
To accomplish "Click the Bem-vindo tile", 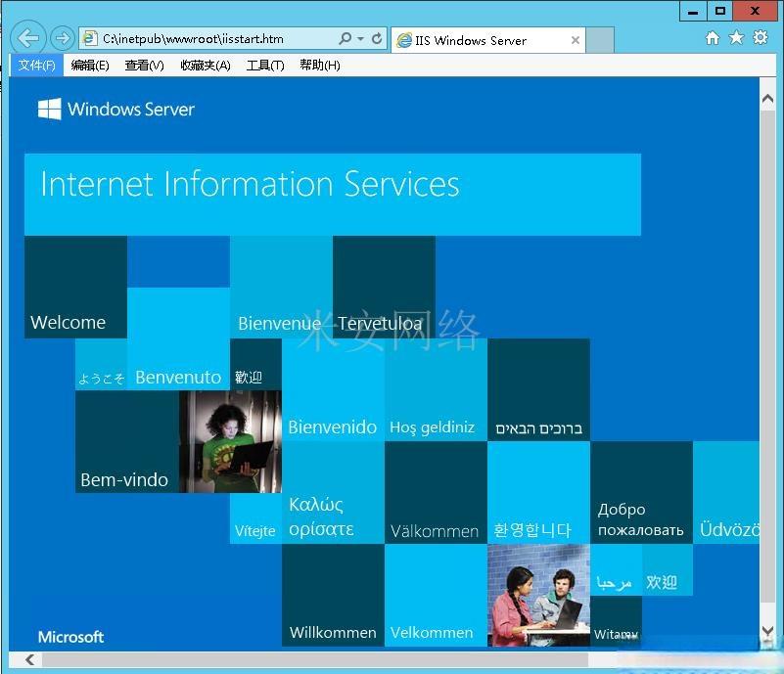I will click(127, 442).
